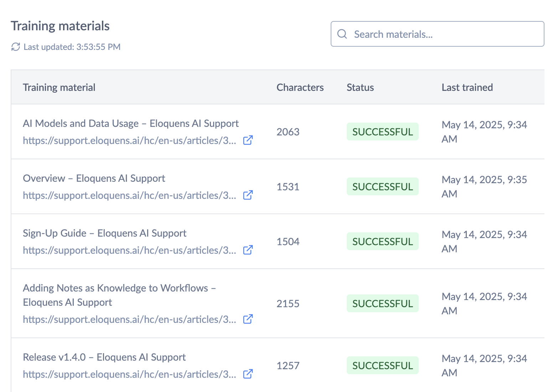The width and height of the screenshot is (558, 392).
Task: Open the Overview article URL
Action: point(129,195)
